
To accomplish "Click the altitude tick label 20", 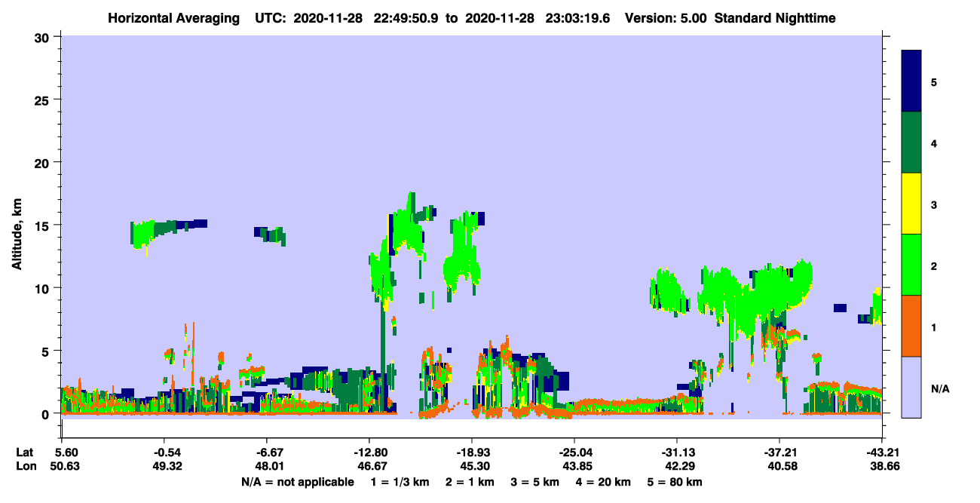I will point(44,162).
